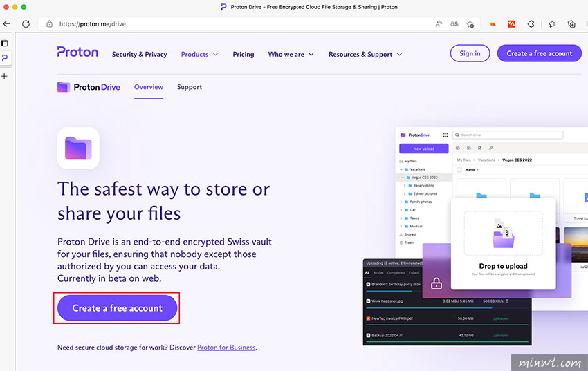Click the lock icon in the address bar

[49, 23]
